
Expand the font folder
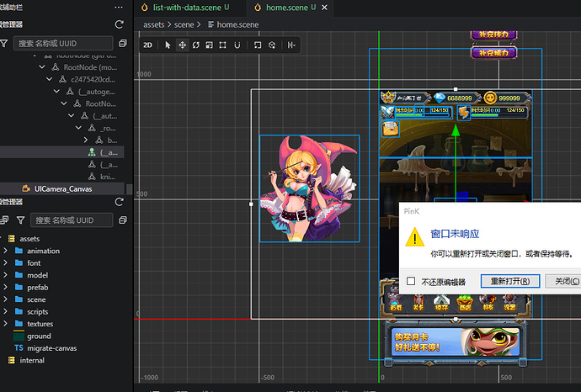(x=5, y=262)
